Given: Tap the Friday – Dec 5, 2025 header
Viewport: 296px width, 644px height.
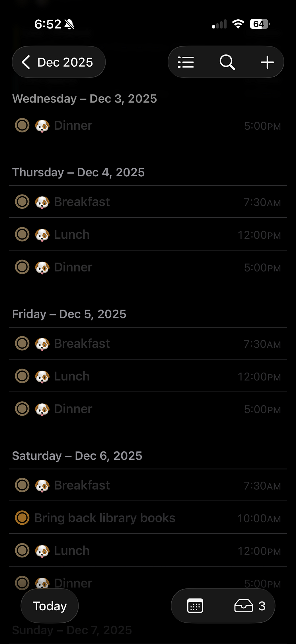Looking at the screenshot, I should 69,314.
